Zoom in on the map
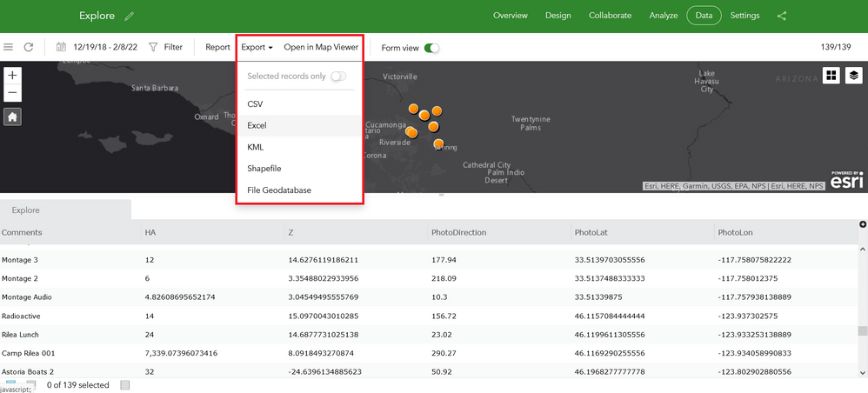Image resolution: width=868 pixels, height=393 pixels. [13, 76]
